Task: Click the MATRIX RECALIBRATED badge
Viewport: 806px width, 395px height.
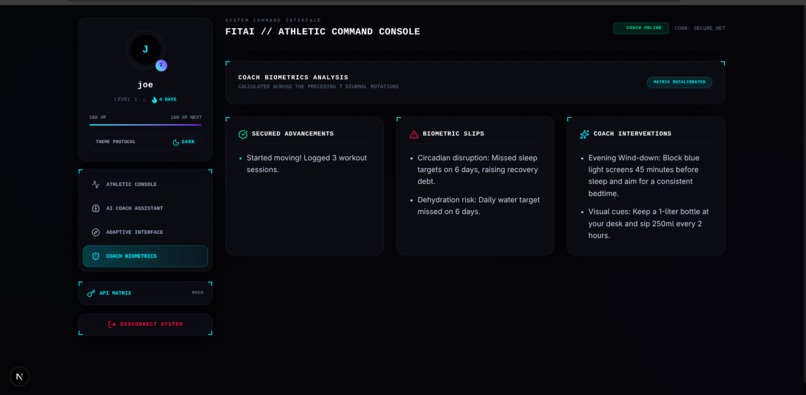Action: tap(679, 82)
